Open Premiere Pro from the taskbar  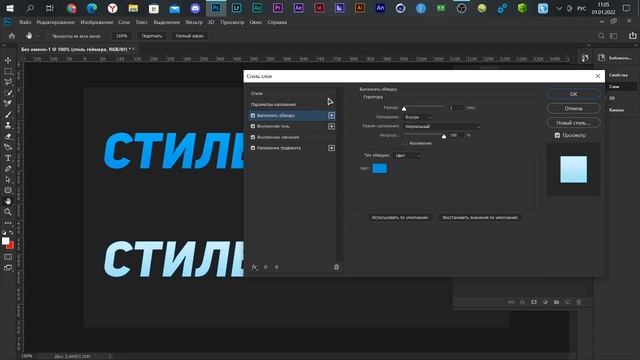coord(278,8)
